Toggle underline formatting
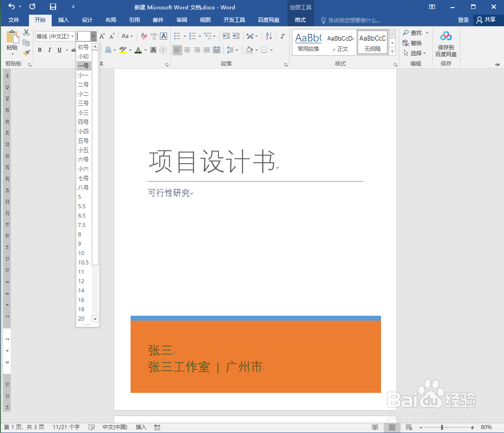 coord(59,49)
